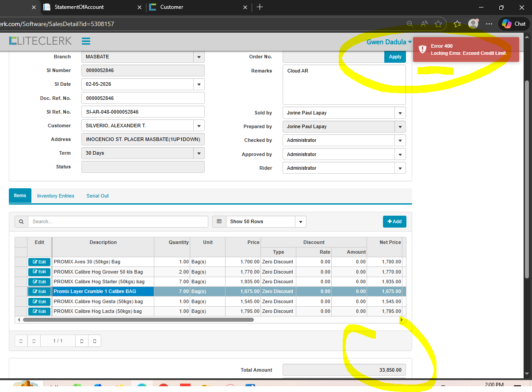Open the Copilot Chat button
Image resolution: width=532 pixels, height=392 pixels.
(514, 24)
